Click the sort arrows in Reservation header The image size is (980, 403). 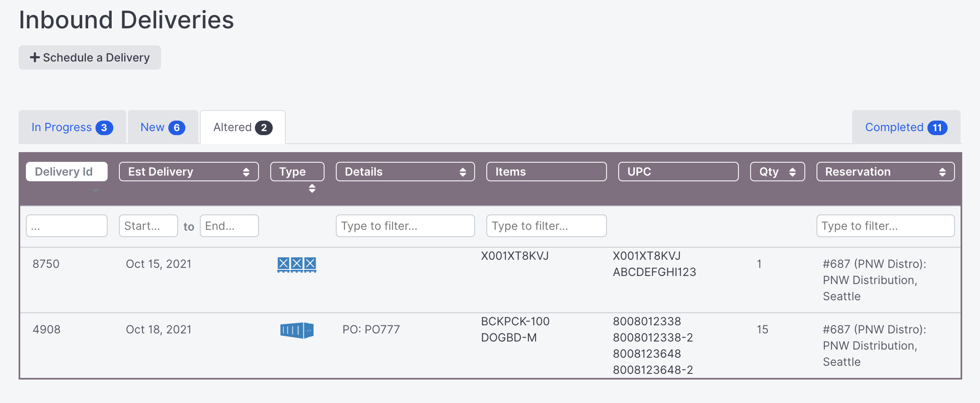pyautogui.click(x=942, y=172)
